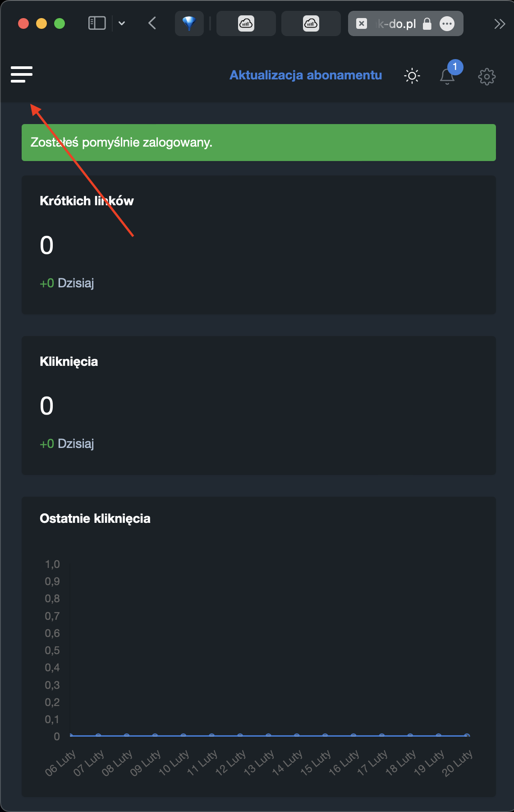Show more toolbar items double chevron
The width and height of the screenshot is (514, 812).
click(500, 24)
